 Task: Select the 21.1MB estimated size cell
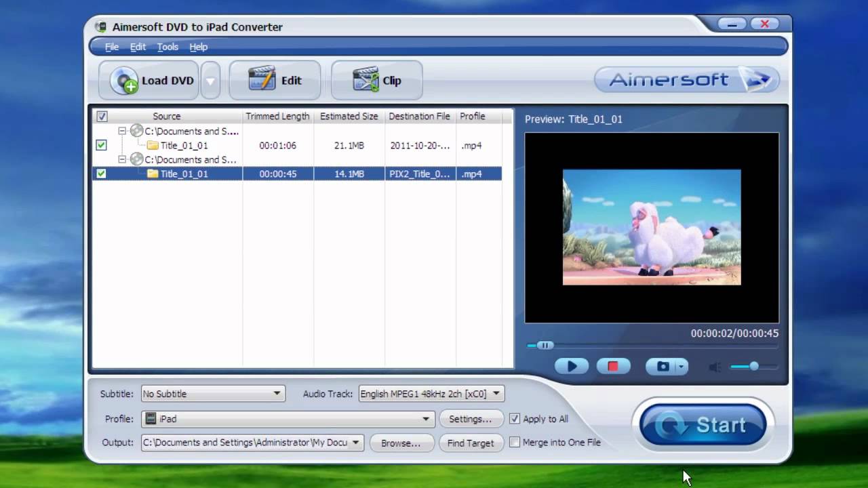pyautogui.click(x=349, y=145)
